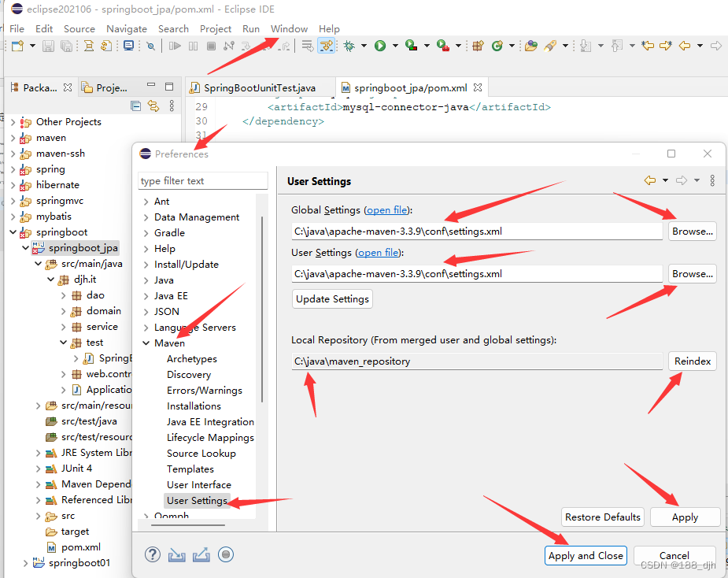Open the Window menu
This screenshot has width=728, height=578.
289,29
